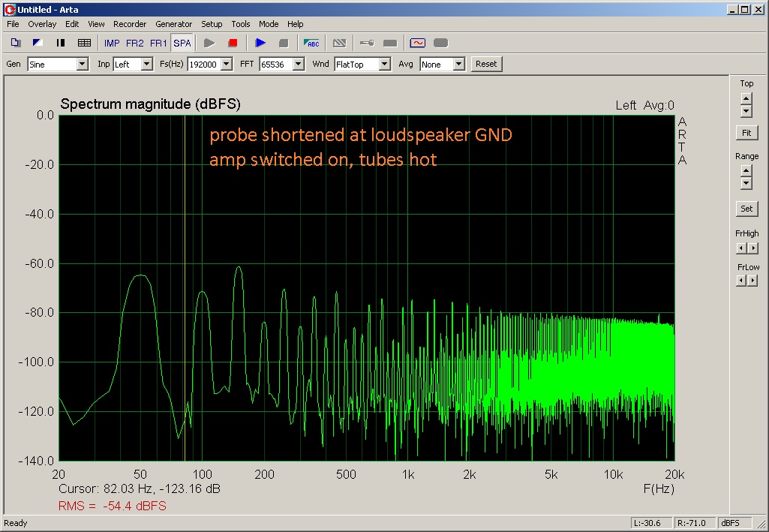Open the Overlay menu
Viewport: 769px width, 532px height.
point(42,24)
